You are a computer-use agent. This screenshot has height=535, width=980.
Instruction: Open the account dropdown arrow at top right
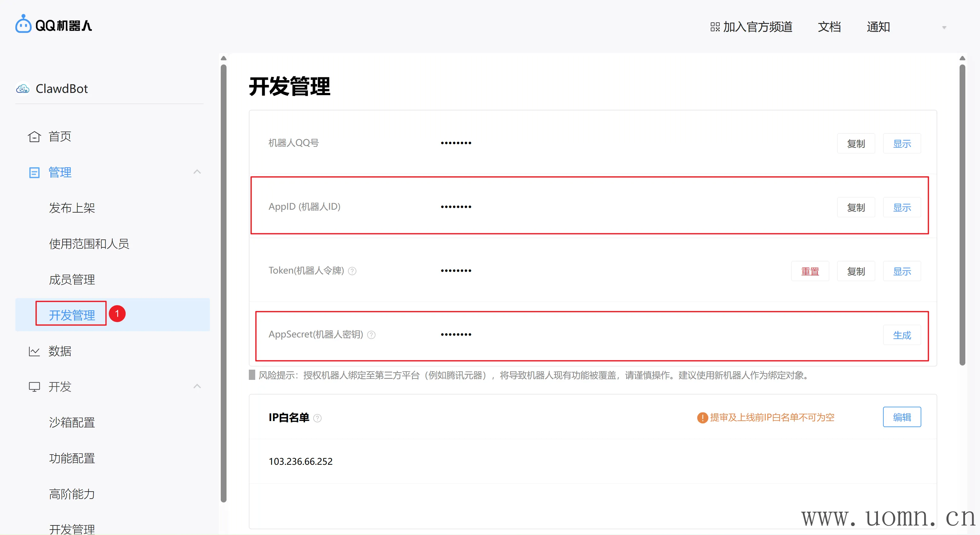[944, 27]
